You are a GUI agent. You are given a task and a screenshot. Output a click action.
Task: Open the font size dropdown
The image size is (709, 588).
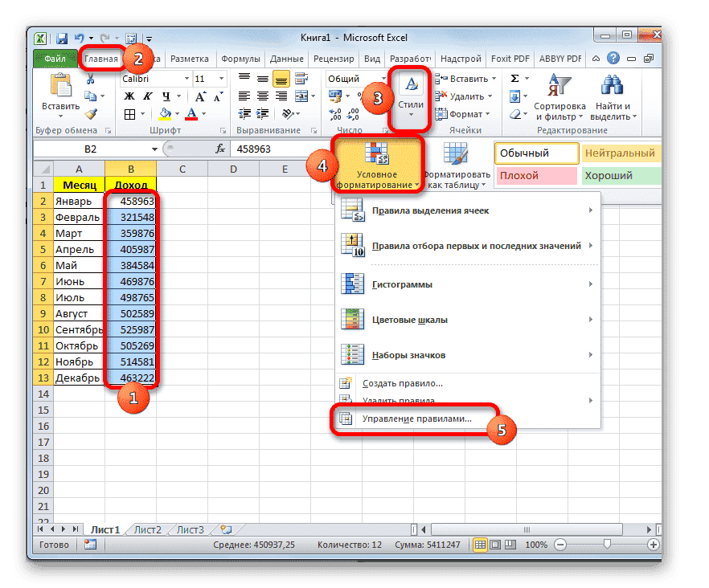220,78
